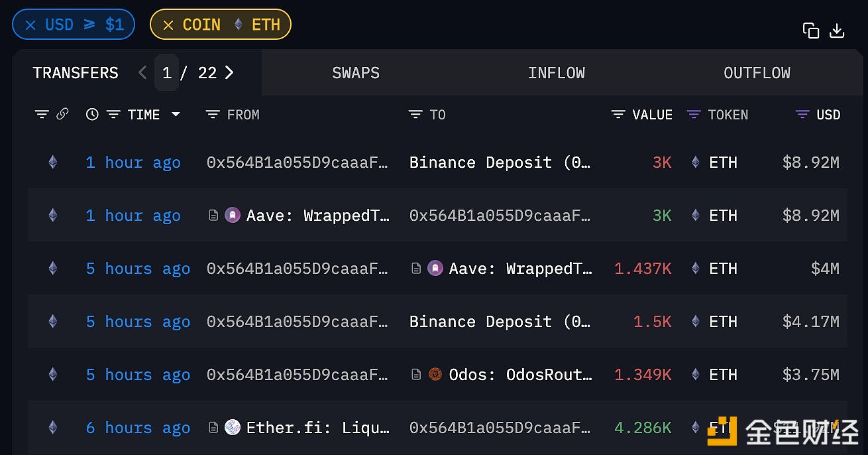Click the page number 1 input field
Viewport: 868px width, 455px height.
point(166,72)
